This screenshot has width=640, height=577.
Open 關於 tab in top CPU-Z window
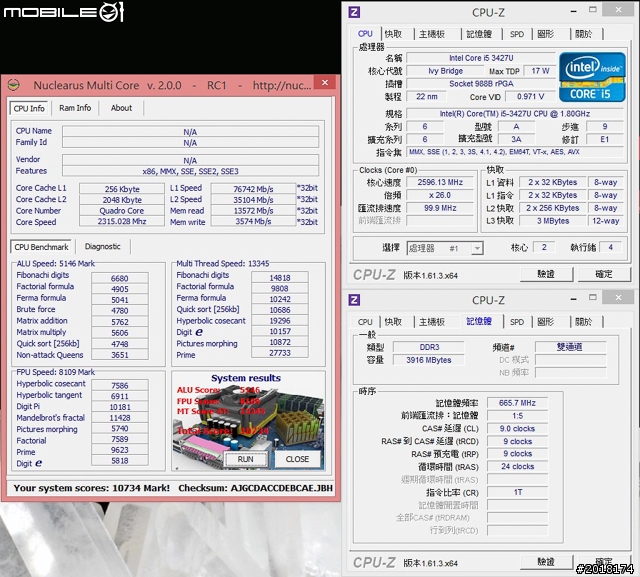pos(583,34)
